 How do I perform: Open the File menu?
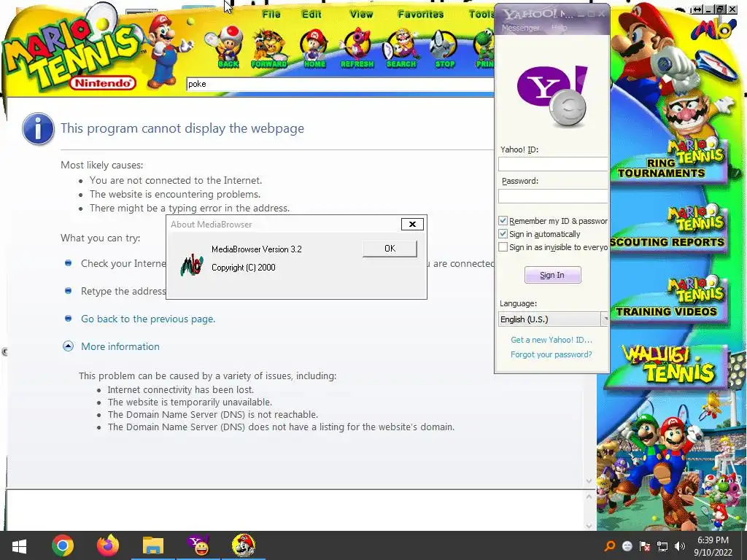click(x=271, y=15)
